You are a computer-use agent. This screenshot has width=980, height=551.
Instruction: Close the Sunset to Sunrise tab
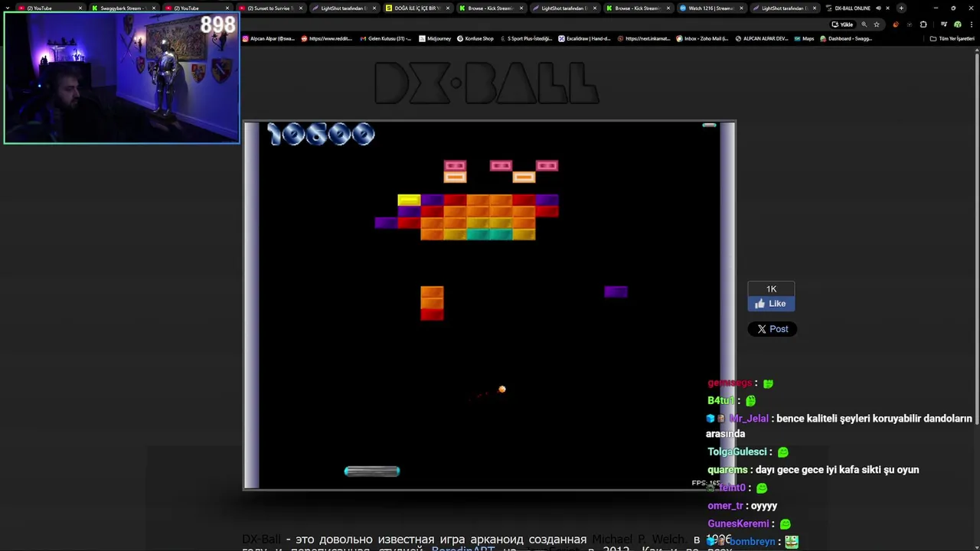pyautogui.click(x=301, y=8)
